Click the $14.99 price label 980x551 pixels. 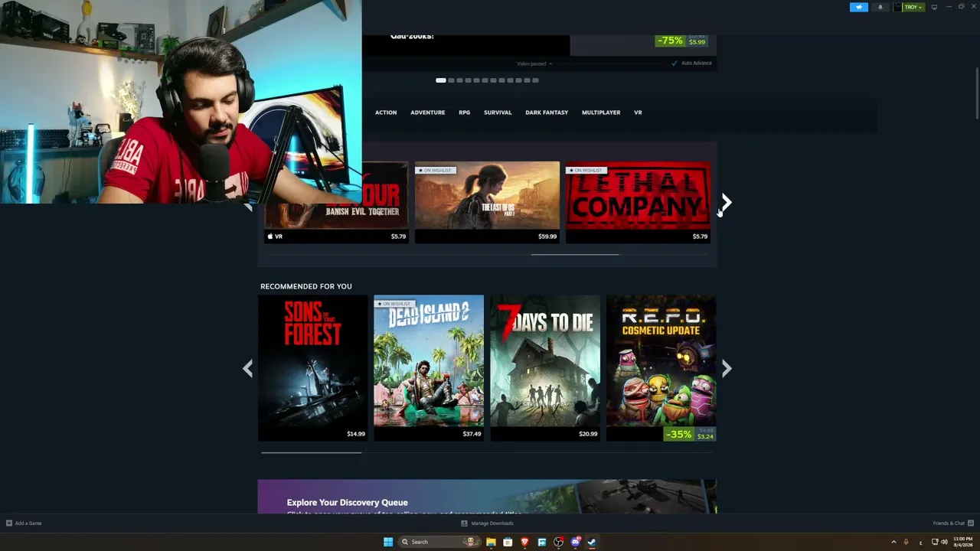coord(356,434)
